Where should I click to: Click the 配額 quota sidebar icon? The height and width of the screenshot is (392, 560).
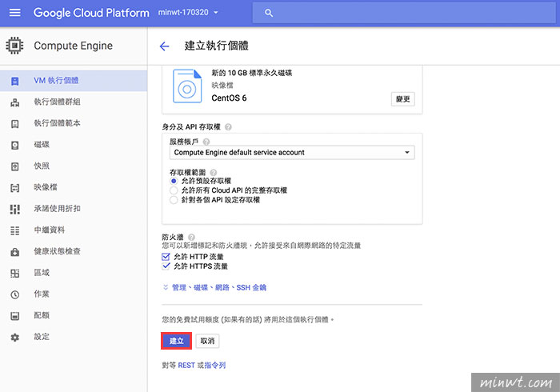click(x=14, y=316)
